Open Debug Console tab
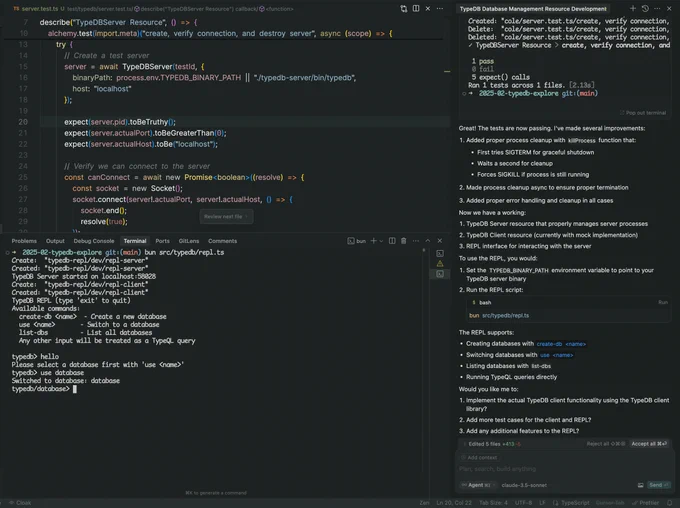The height and width of the screenshot is (508, 680). 94,241
